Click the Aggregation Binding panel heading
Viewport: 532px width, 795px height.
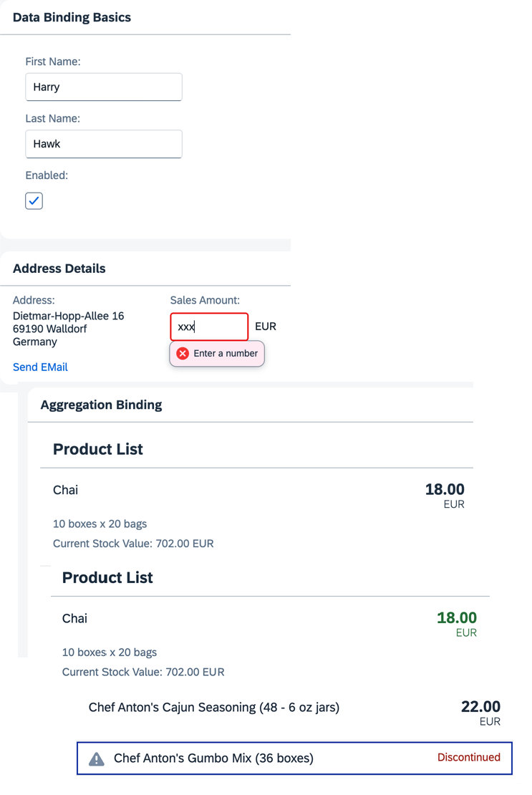[x=102, y=405]
